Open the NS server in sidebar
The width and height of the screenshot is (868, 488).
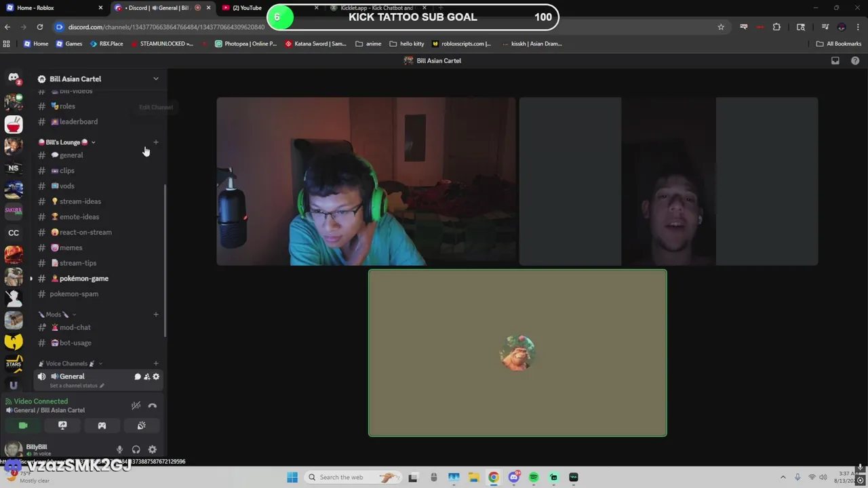tap(14, 168)
